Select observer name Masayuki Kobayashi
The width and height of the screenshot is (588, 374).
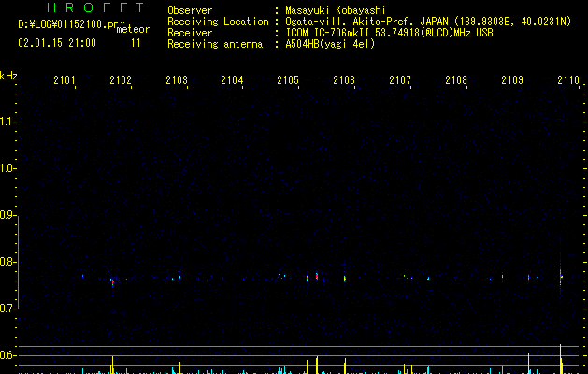[335, 10]
